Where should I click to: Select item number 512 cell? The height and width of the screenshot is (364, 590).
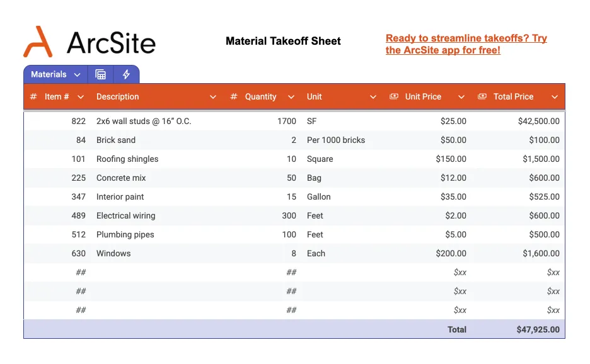[79, 234]
